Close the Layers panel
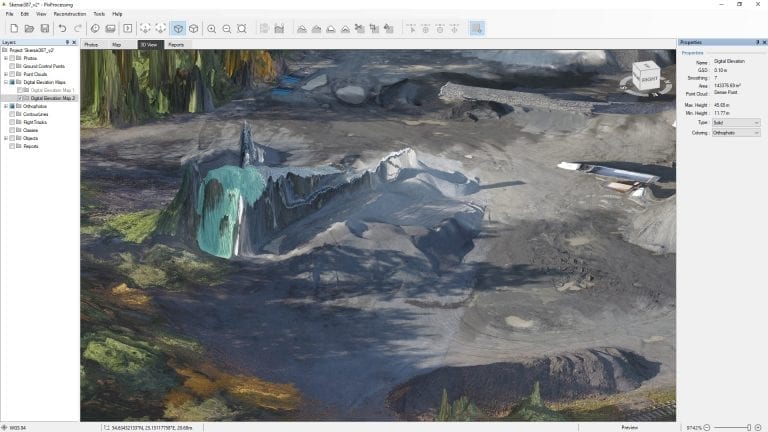This screenshot has width=768, height=432. (76, 43)
